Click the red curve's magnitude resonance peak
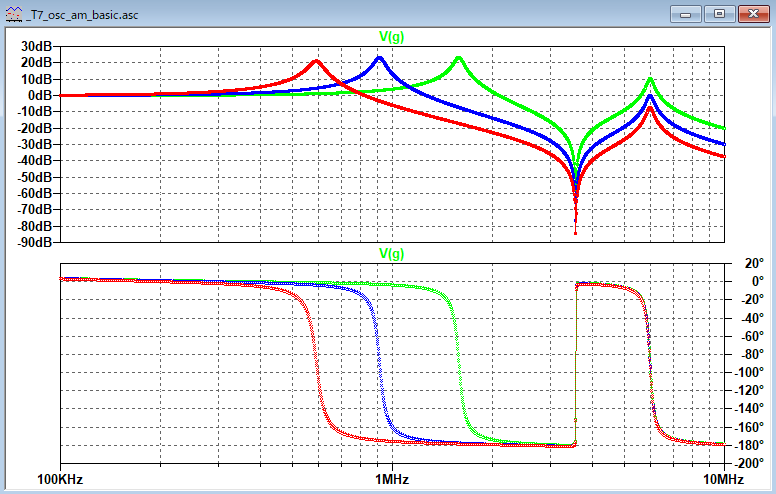 [x=316, y=61]
